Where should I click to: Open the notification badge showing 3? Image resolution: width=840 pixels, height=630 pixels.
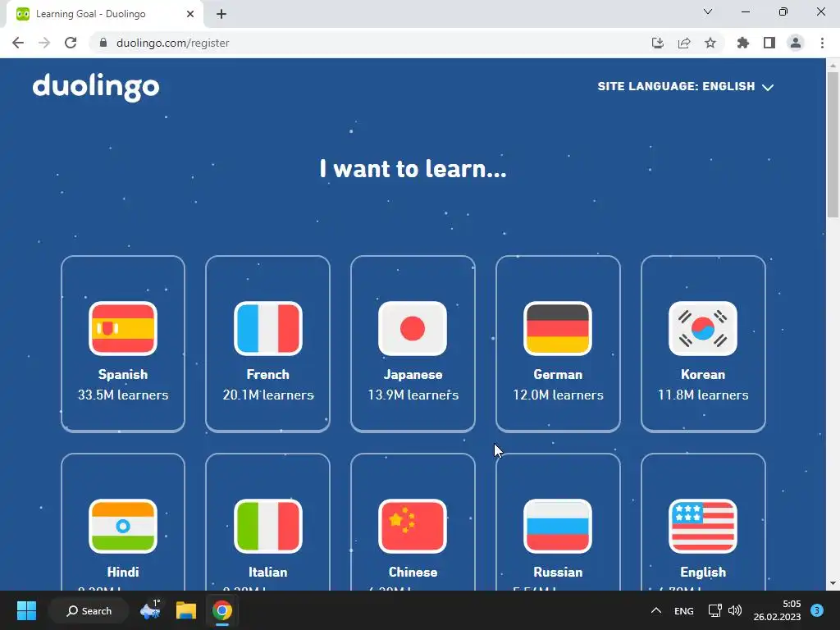pyautogui.click(x=817, y=610)
